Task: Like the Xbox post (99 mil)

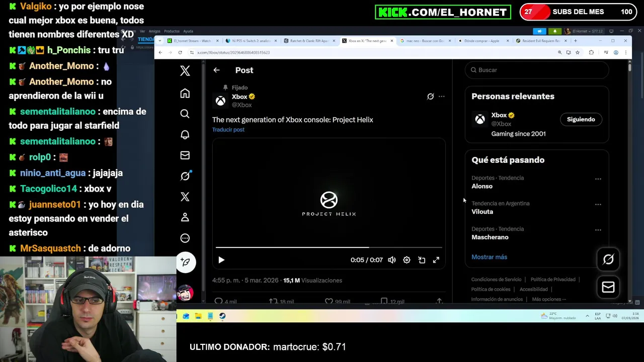Action: 337,301
